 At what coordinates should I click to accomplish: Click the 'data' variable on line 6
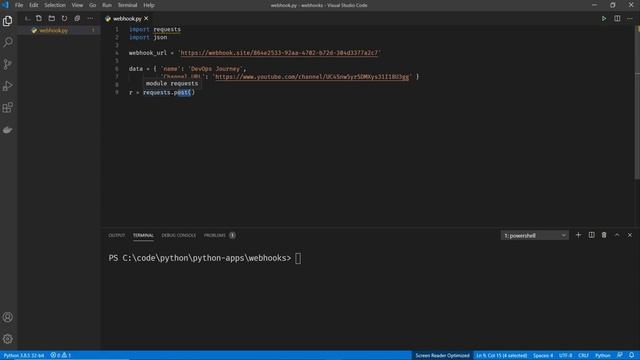[x=136, y=69]
